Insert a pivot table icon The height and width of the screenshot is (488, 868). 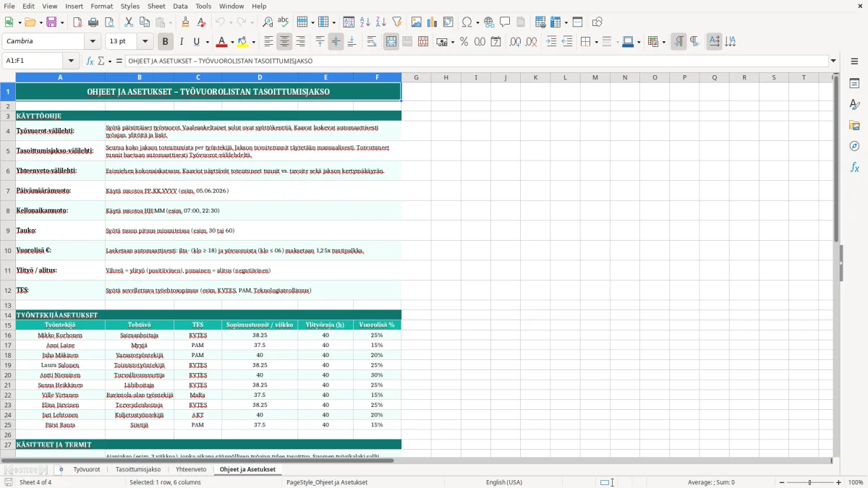[448, 22]
